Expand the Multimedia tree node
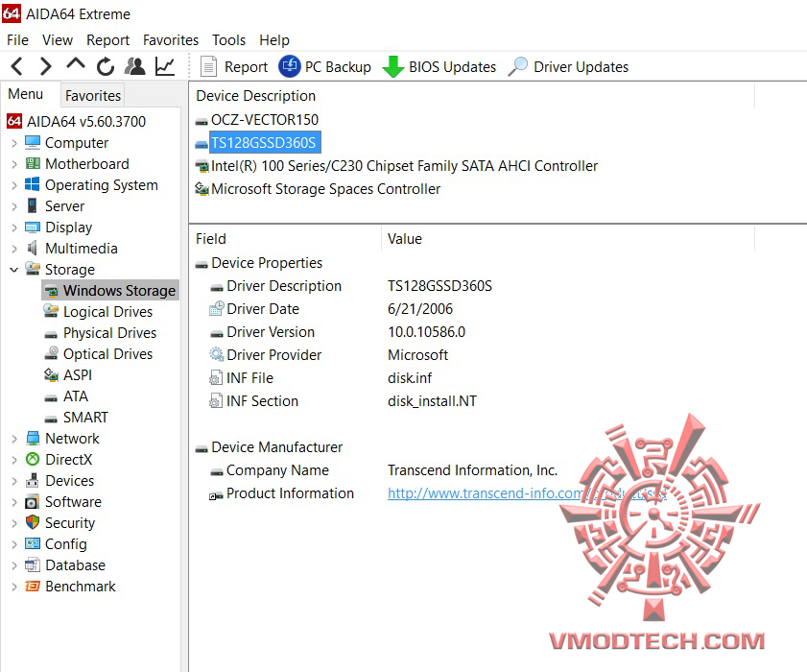This screenshot has height=672, width=807. pos(14,249)
